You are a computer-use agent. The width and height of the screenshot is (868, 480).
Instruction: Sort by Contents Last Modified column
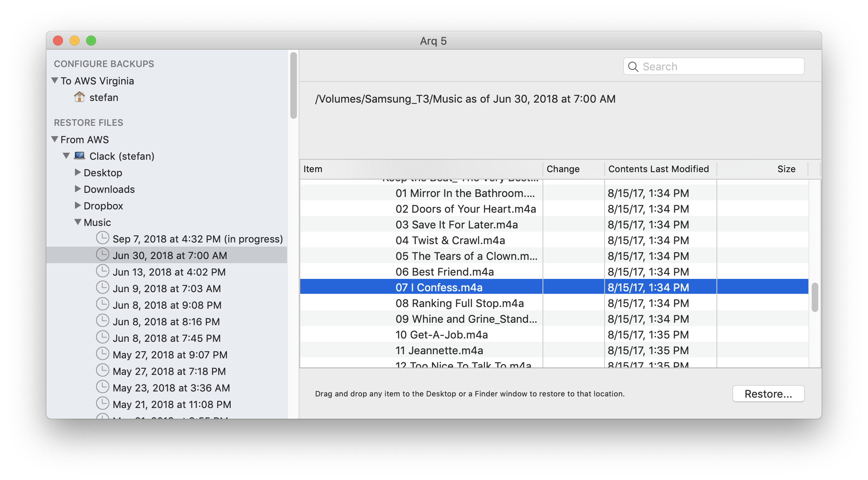coord(661,169)
